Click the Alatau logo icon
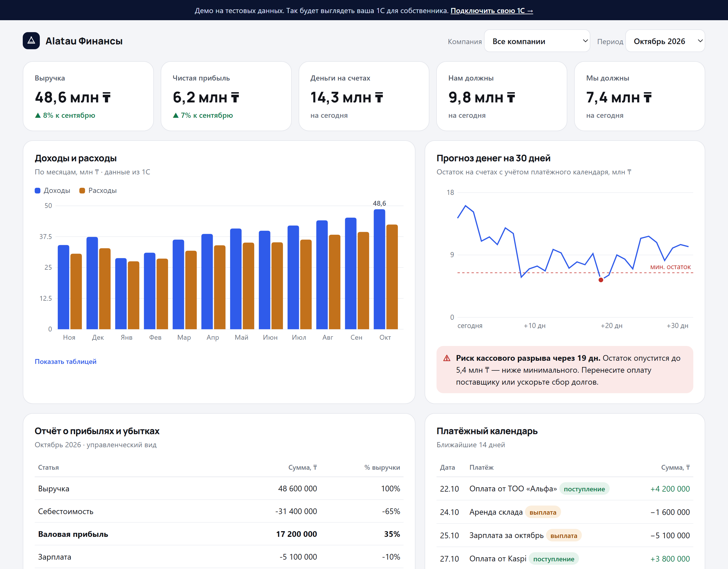The height and width of the screenshot is (569, 728). pyautogui.click(x=31, y=41)
